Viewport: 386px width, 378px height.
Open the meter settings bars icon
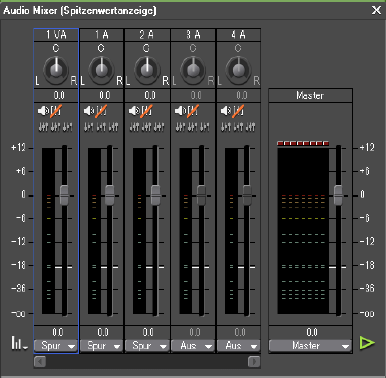point(19,343)
